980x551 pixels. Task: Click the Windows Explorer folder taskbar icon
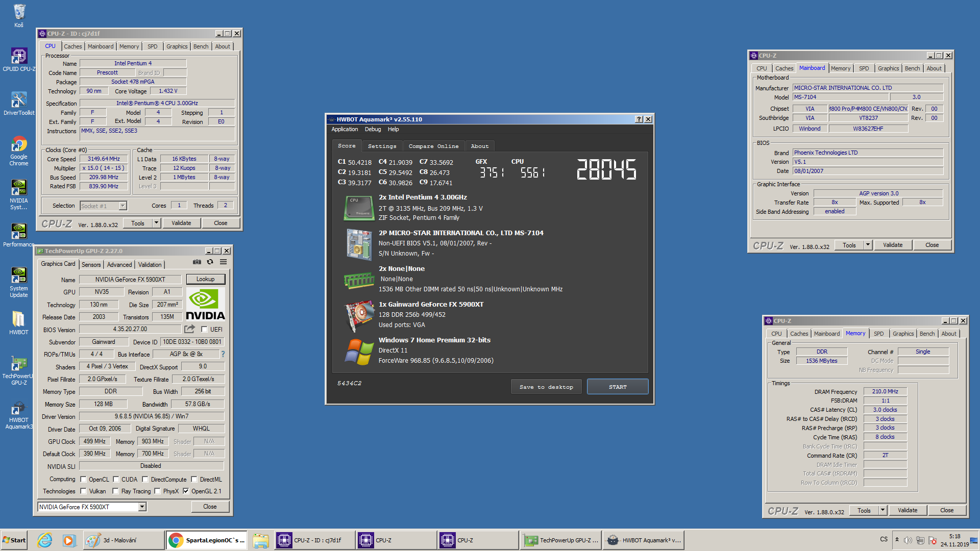tap(261, 540)
